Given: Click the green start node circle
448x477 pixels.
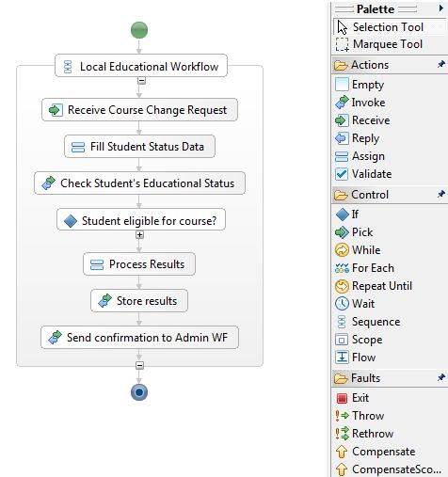Looking at the screenshot, I should click(x=139, y=30).
